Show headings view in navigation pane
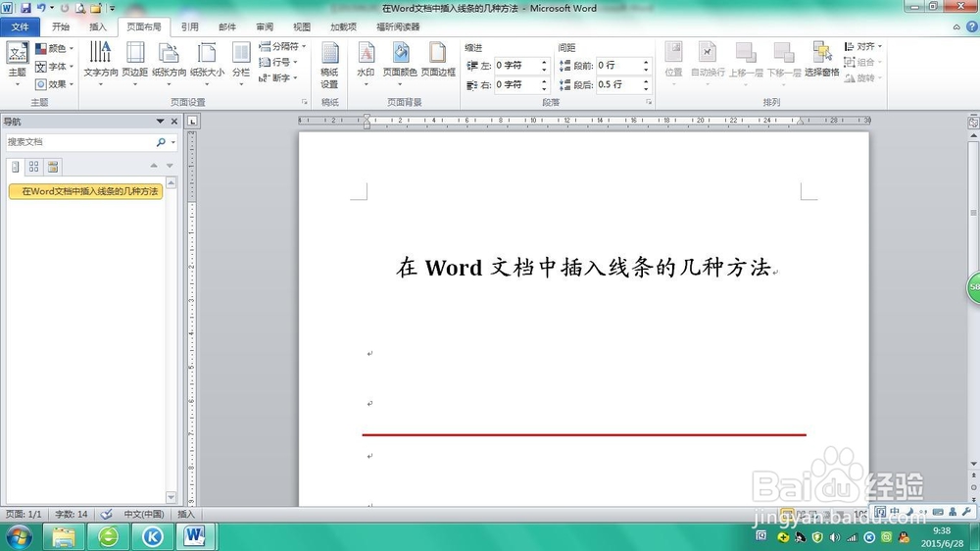 coord(16,167)
